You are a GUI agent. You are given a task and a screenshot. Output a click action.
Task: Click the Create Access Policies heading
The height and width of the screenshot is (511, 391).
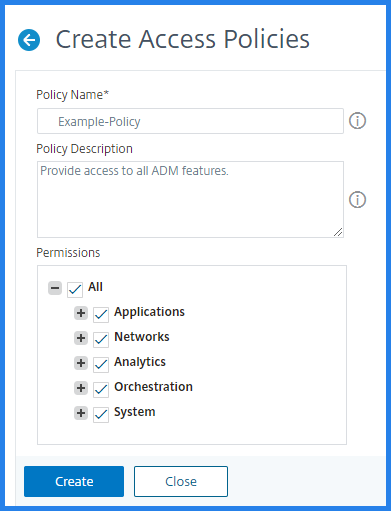[183, 39]
